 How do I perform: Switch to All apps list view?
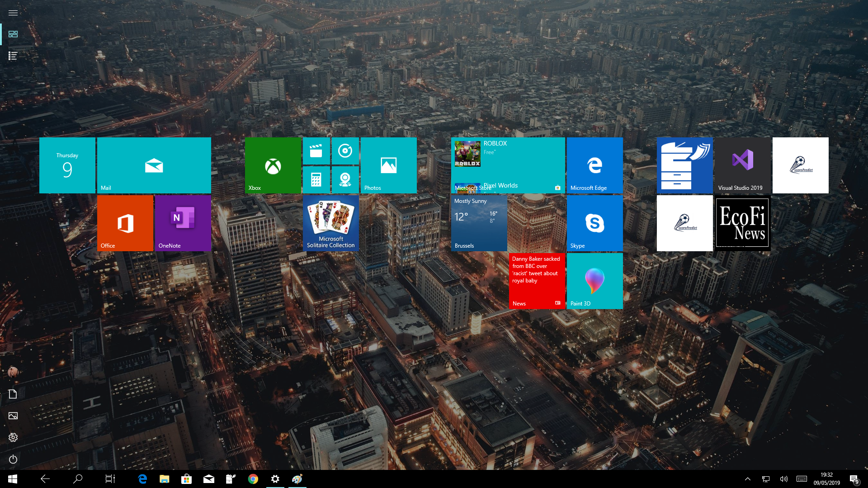click(13, 56)
